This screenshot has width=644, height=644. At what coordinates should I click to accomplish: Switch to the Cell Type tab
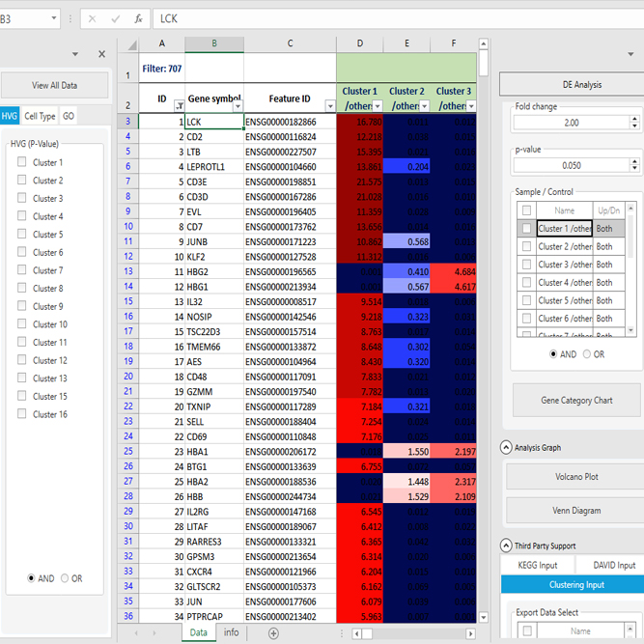click(40, 116)
